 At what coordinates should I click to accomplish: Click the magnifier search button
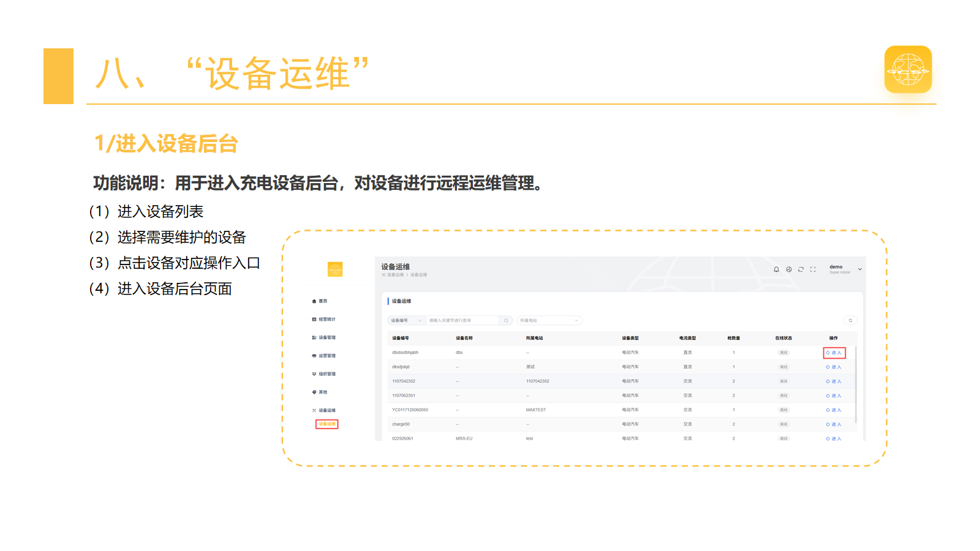[507, 320]
